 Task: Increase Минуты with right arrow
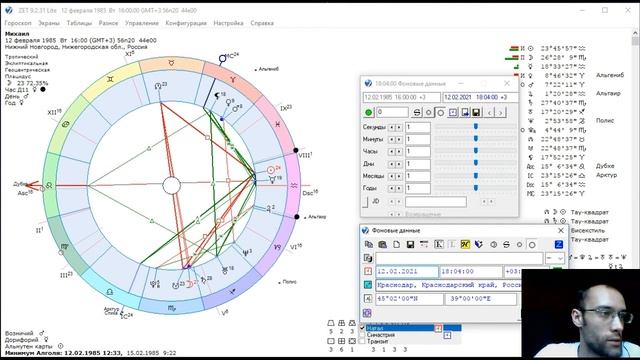[x=399, y=140]
